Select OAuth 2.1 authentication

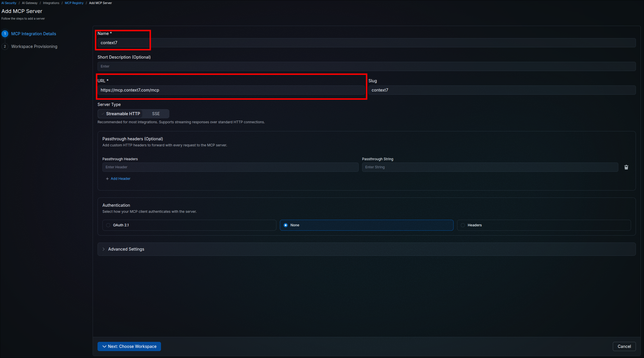[189, 225]
